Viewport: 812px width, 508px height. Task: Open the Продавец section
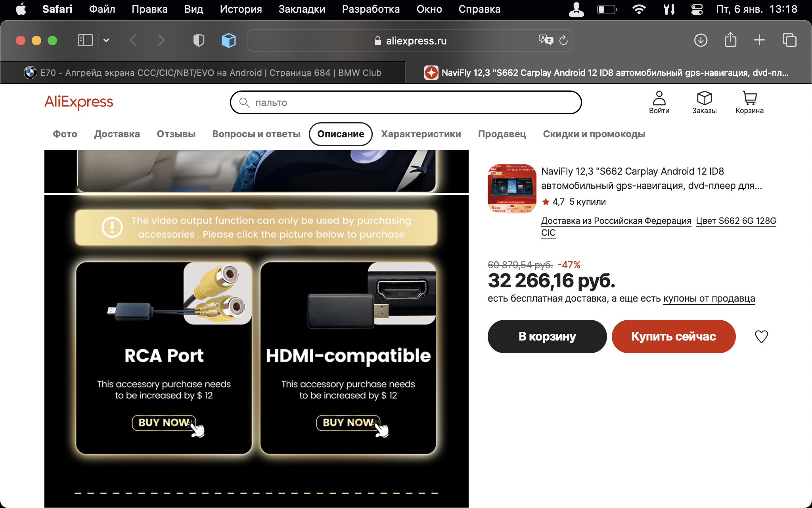(x=502, y=134)
